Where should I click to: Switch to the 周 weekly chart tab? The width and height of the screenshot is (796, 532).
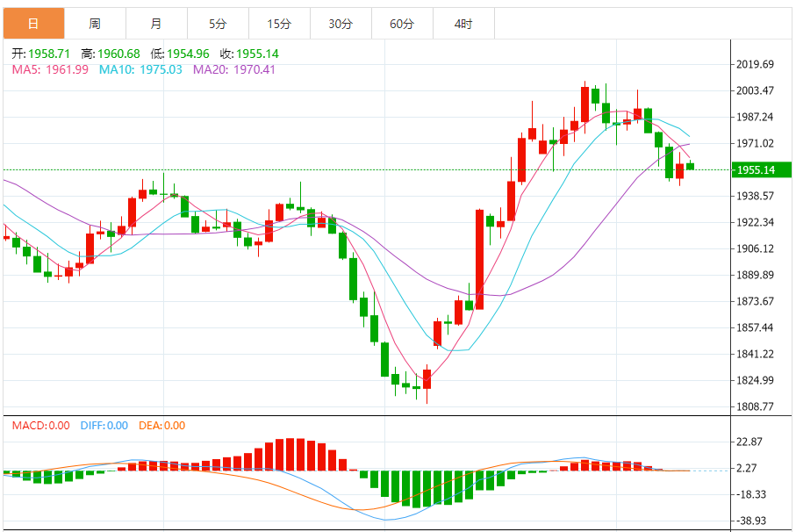tap(95, 24)
